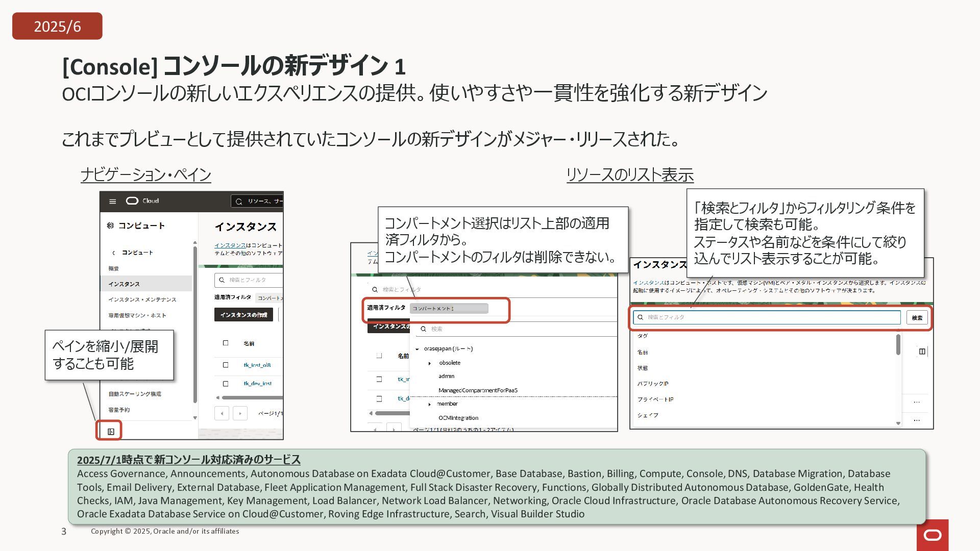This screenshot has width=980, height=551.
Task: Select 名前 in the filter suggestion list
Action: (x=642, y=352)
